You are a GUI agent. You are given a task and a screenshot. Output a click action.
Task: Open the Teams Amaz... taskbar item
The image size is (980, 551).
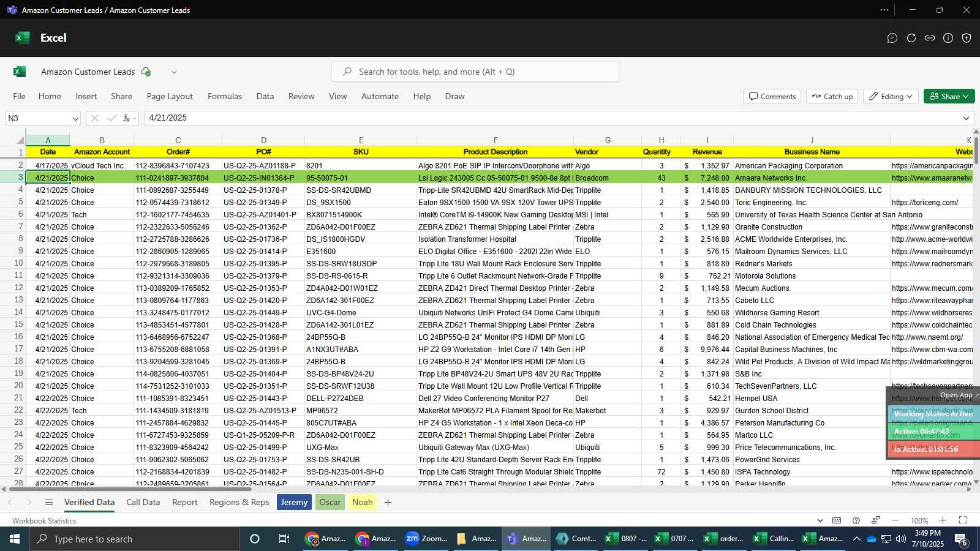pos(527,539)
